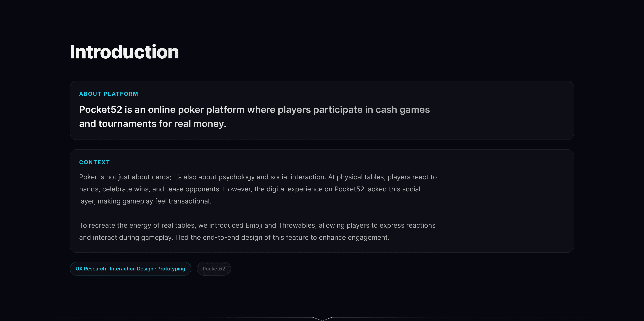Viewport: 644px width, 321px height.
Task: Click the Introduction heading
Action: click(124, 52)
